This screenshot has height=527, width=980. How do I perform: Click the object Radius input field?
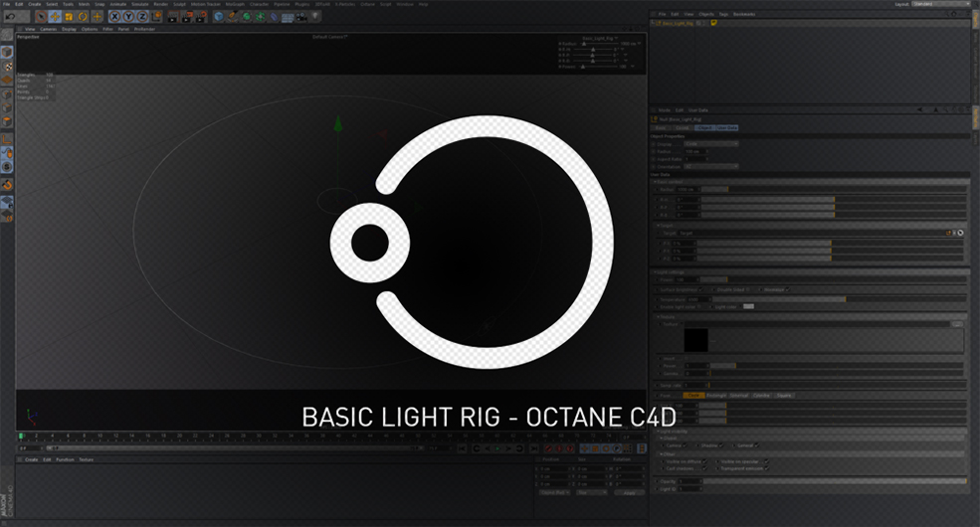coord(695,152)
